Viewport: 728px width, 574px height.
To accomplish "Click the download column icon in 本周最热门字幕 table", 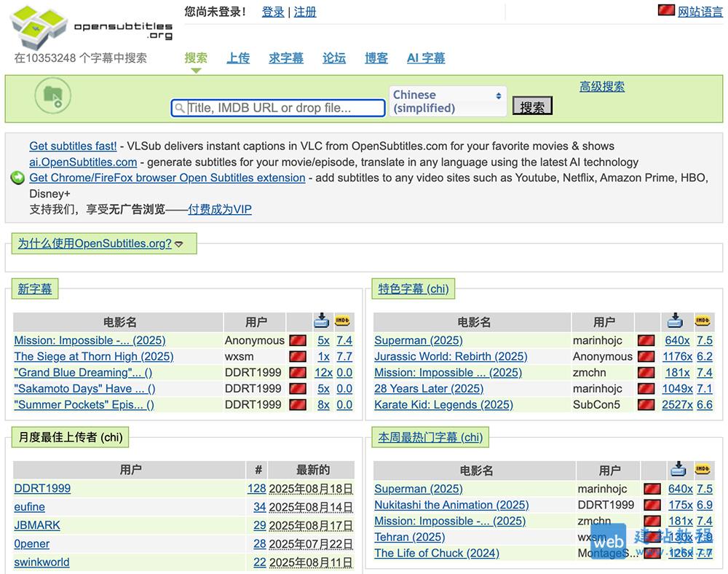I will coord(678,469).
